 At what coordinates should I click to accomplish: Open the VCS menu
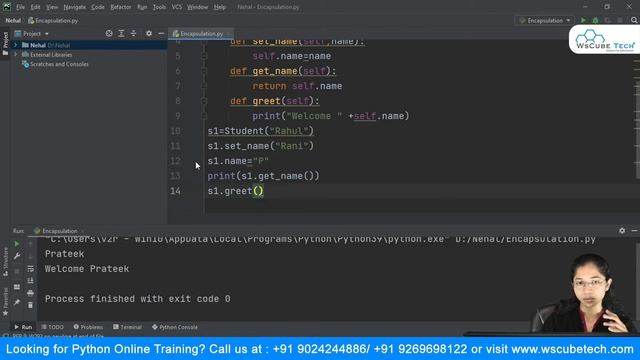pos(177,7)
